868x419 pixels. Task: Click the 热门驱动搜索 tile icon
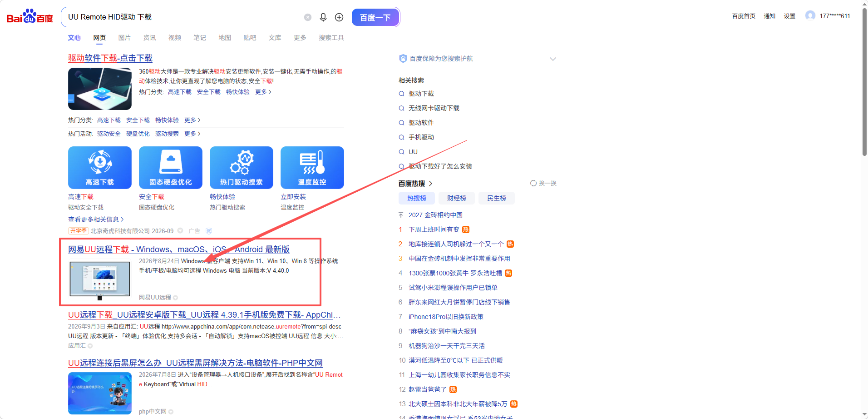(242, 167)
